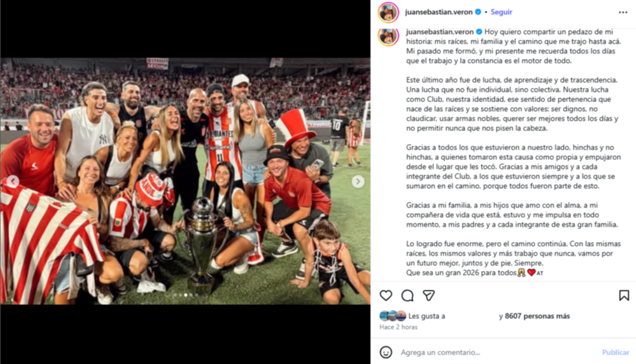Open comments via speech bubble icon
Screen dimensions: 636x364
click(407, 295)
